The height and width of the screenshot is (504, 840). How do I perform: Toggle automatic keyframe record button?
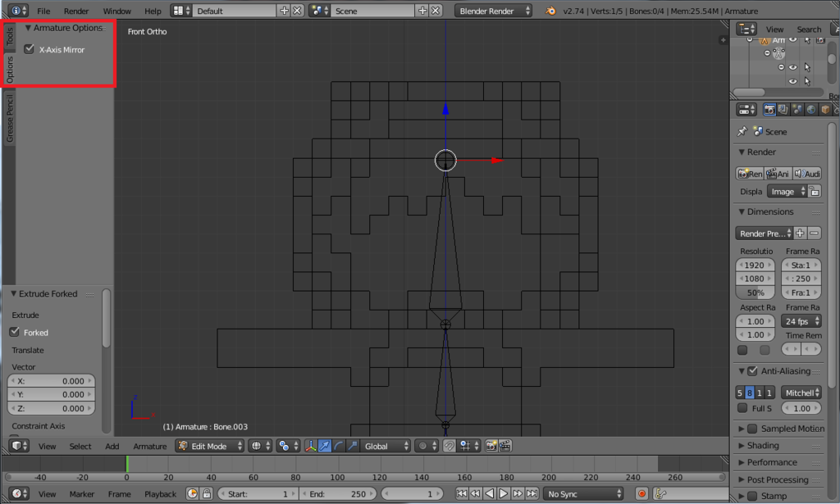(641, 493)
